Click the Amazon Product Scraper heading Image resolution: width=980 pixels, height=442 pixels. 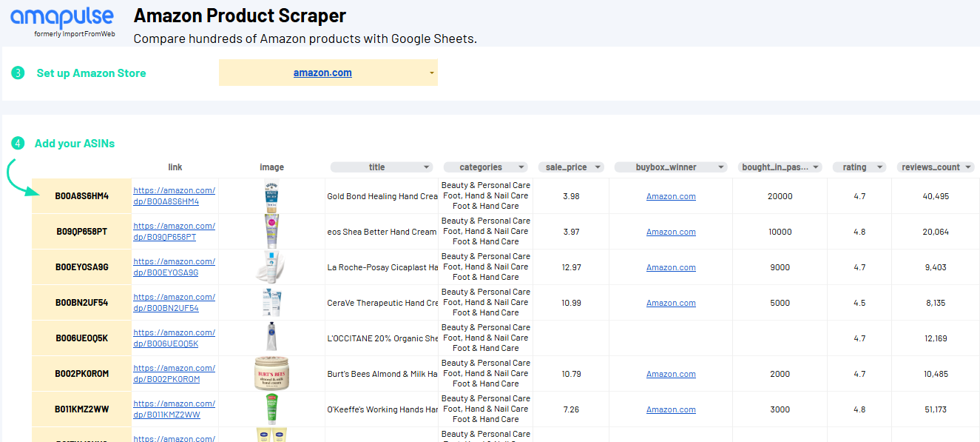pyautogui.click(x=240, y=16)
